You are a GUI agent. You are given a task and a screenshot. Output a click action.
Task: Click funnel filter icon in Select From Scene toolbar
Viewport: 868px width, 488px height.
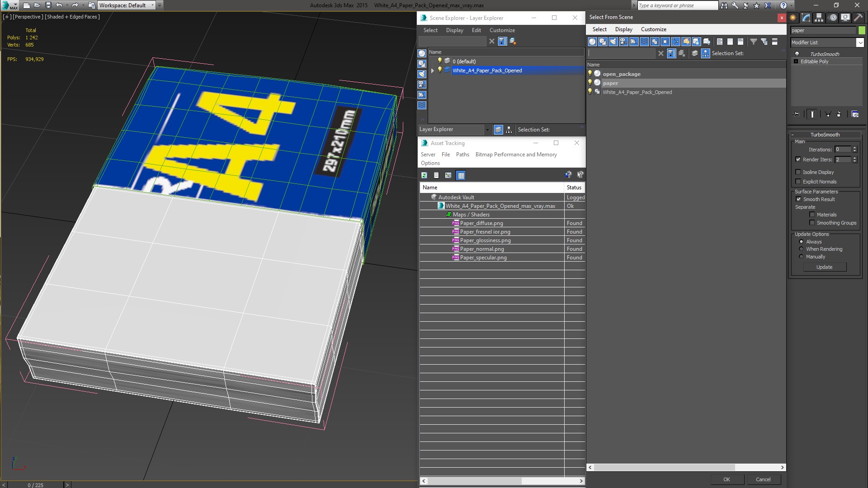click(754, 42)
